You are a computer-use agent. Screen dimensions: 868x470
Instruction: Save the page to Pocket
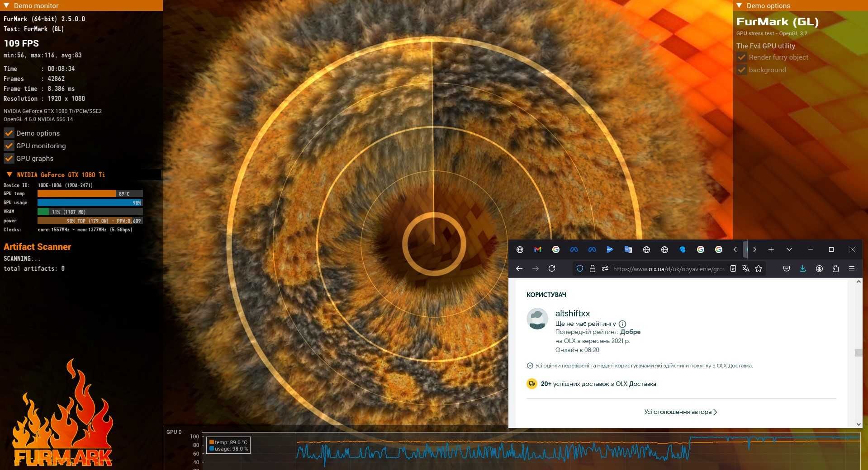point(787,268)
